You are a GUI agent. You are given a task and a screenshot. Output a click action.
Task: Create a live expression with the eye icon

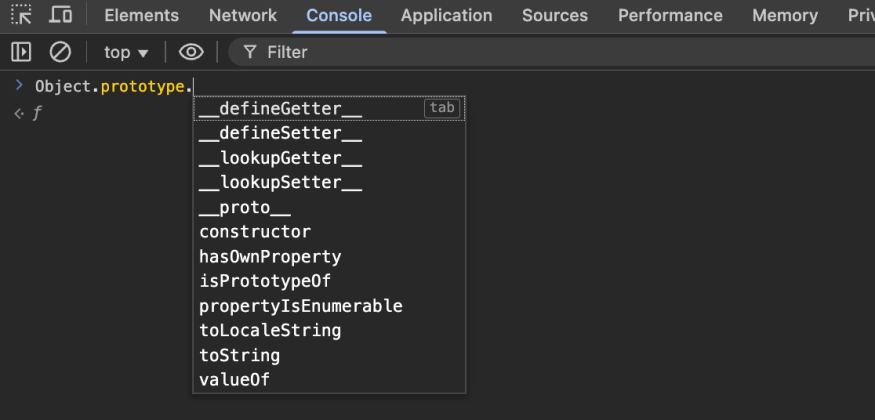191,52
